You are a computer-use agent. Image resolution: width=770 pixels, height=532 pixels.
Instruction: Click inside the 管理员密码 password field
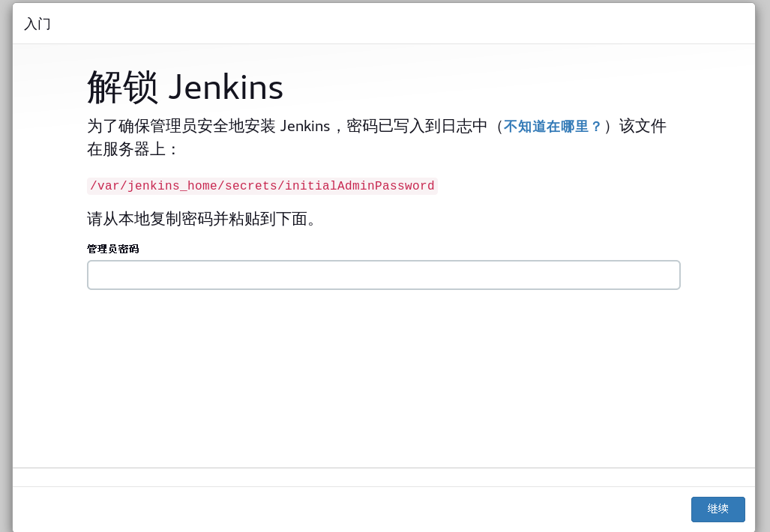384,275
